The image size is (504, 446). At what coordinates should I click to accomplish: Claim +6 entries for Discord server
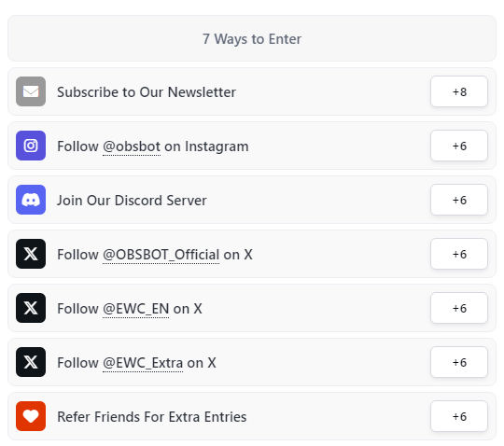pos(459,200)
